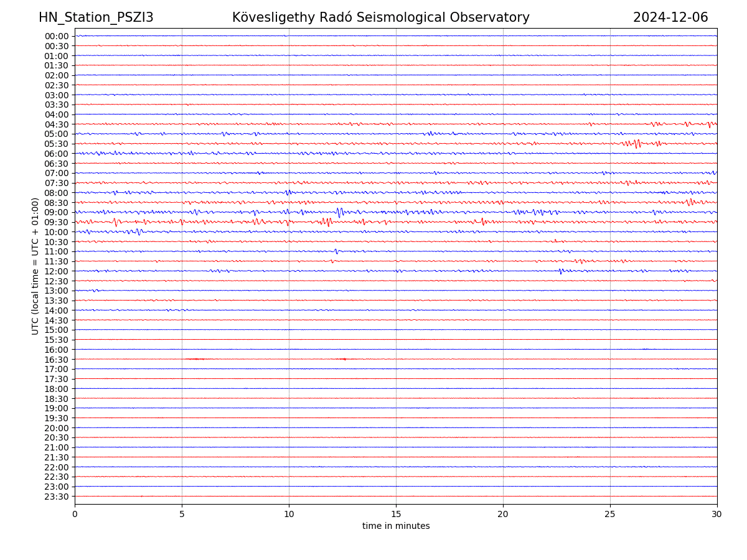
Task: Click the 'time in minutes' x-axis label
Action: (x=396, y=526)
